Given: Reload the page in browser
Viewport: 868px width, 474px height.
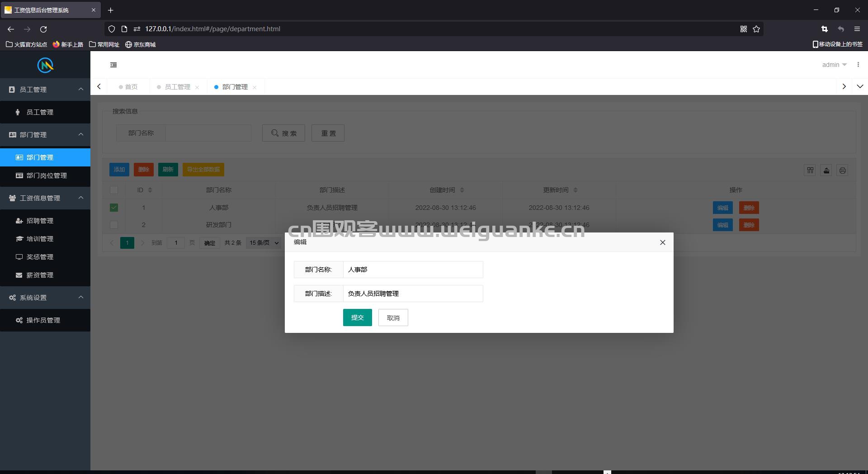Looking at the screenshot, I should coord(43,29).
